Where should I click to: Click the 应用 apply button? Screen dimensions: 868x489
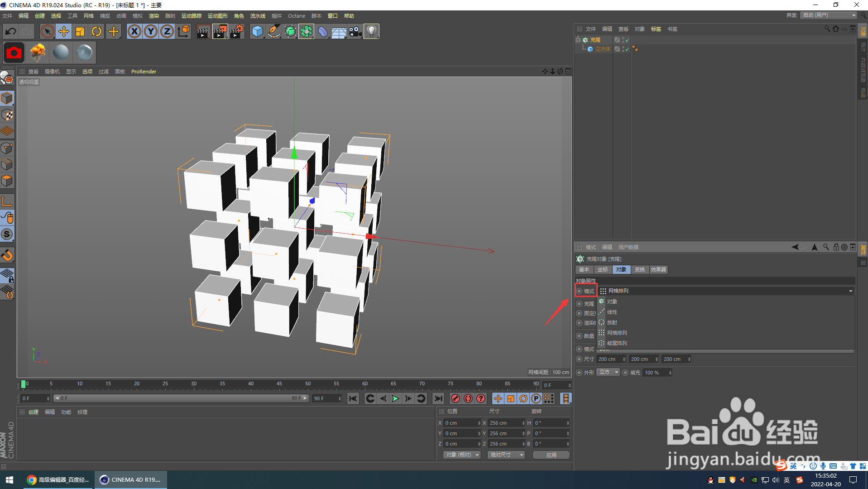click(551, 455)
